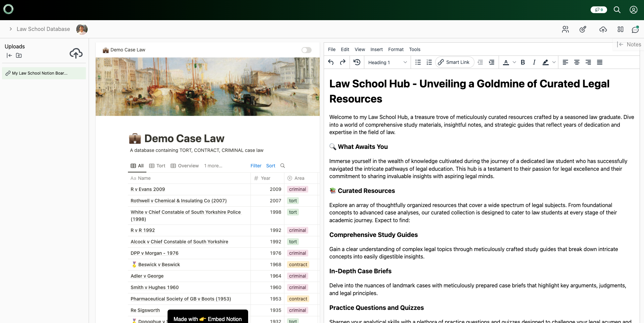Click the Filter link

coord(256,166)
